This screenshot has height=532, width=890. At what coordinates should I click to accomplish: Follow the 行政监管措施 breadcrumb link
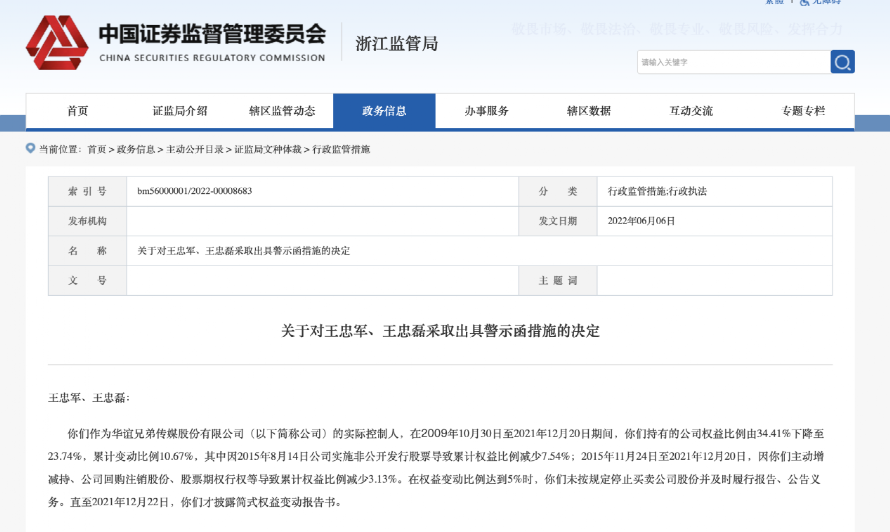(x=341, y=149)
